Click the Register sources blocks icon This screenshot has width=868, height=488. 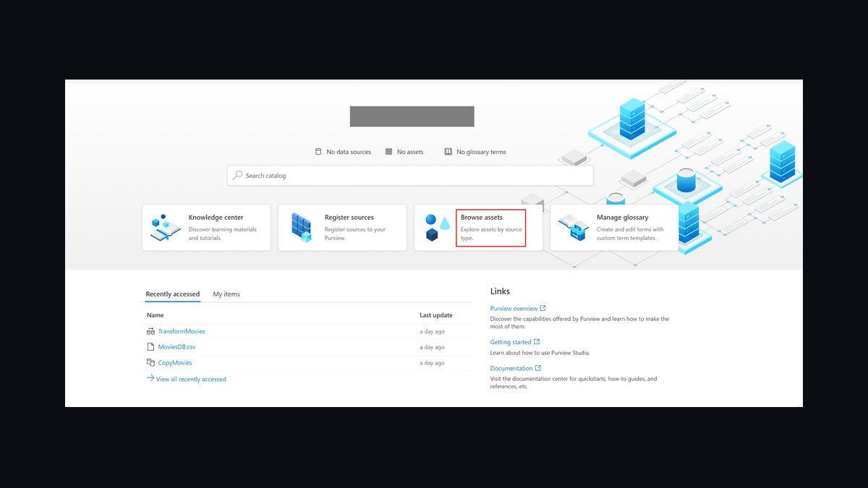point(301,227)
